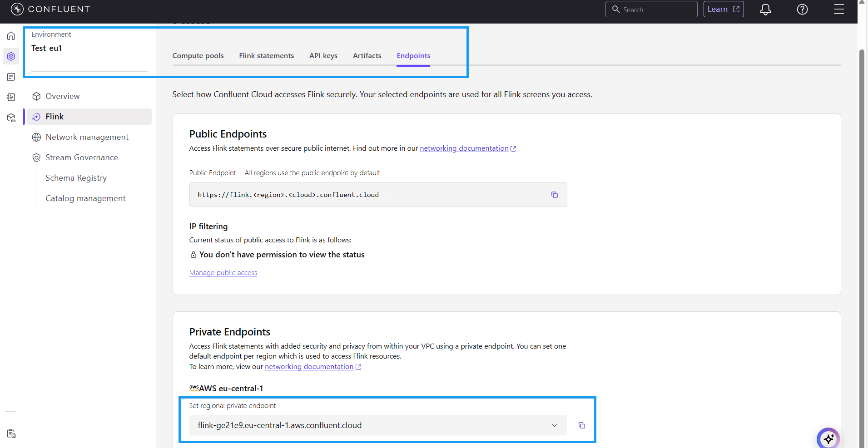
Task: Switch to Compute pools tab
Action: [198, 56]
